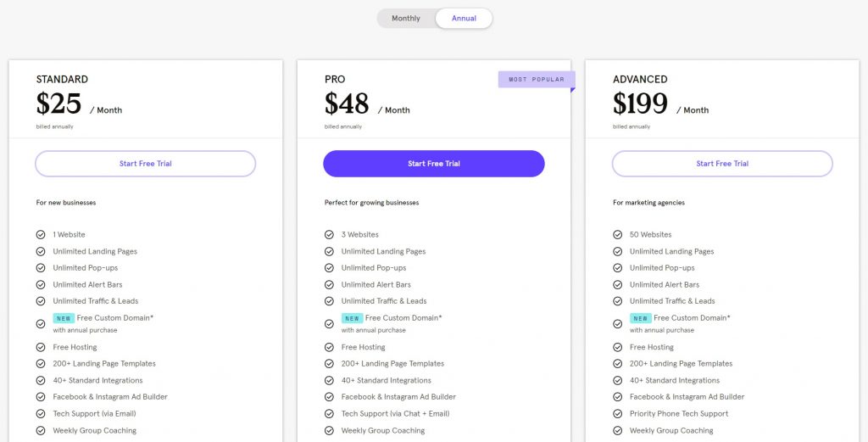The width and height of the screenshot is (868, 442).
Task: Click the NEW badge in Pro plan
Action: [352, 318]
